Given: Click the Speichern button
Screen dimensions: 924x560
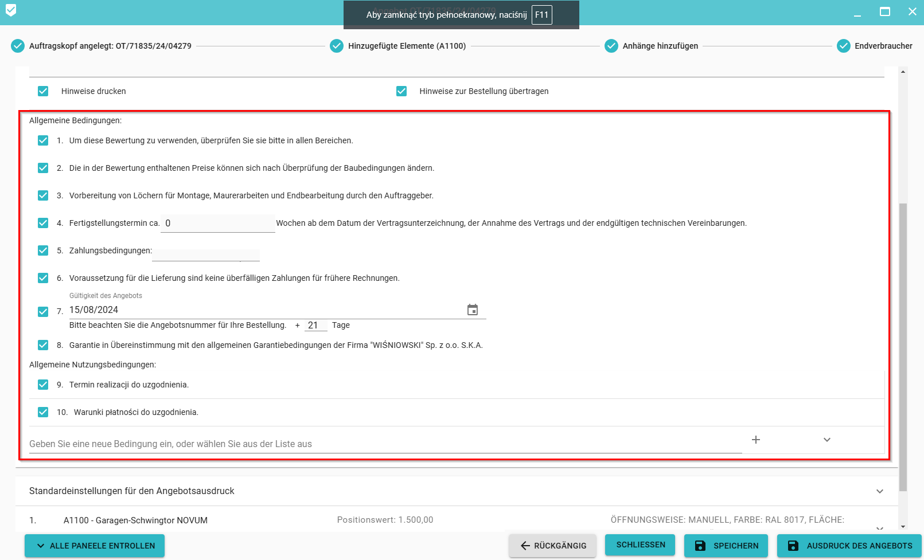Looking at the screenshot, I should point(727,546).
